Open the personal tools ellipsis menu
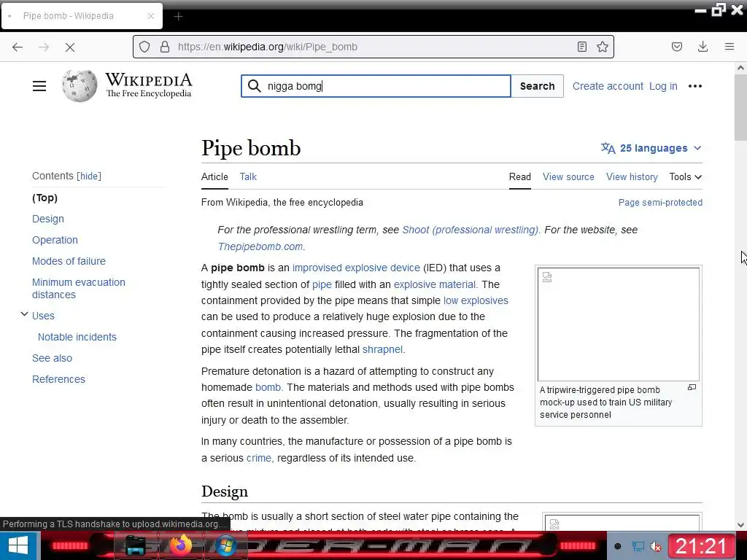 [x=695, y=86]
